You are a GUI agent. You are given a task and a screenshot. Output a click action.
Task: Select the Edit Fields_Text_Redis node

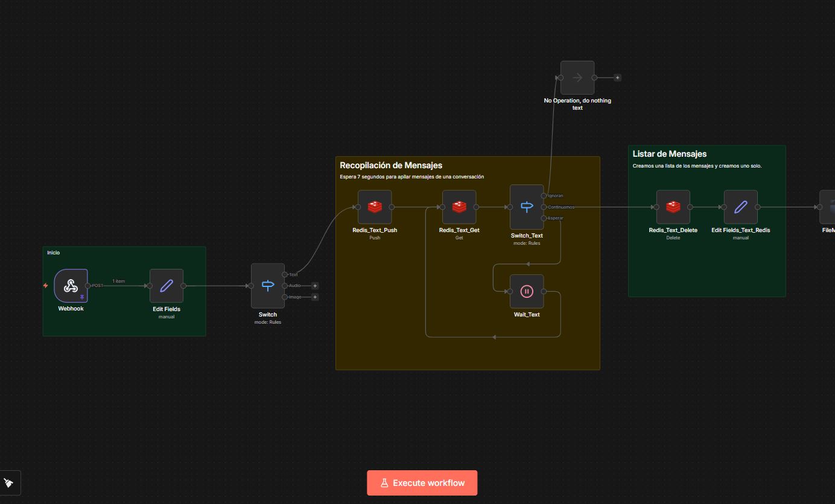[x=741, y=207]
